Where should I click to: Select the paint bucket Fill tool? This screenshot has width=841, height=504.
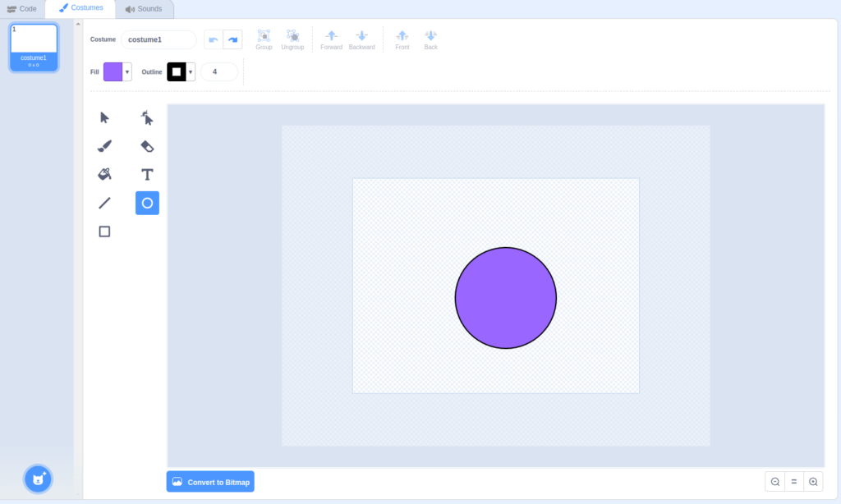click(x=104, y=174)
